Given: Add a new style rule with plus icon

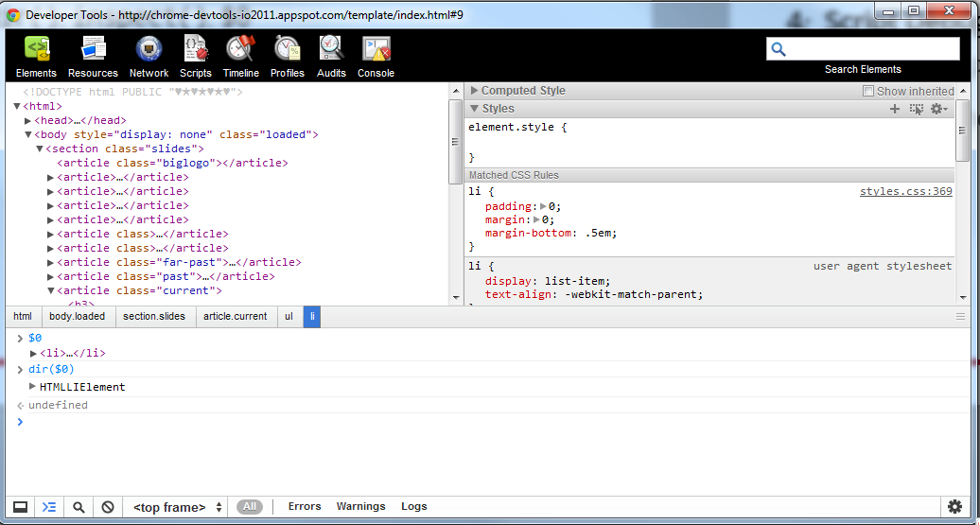Looking at the screenshot, I should click(894, 109).
